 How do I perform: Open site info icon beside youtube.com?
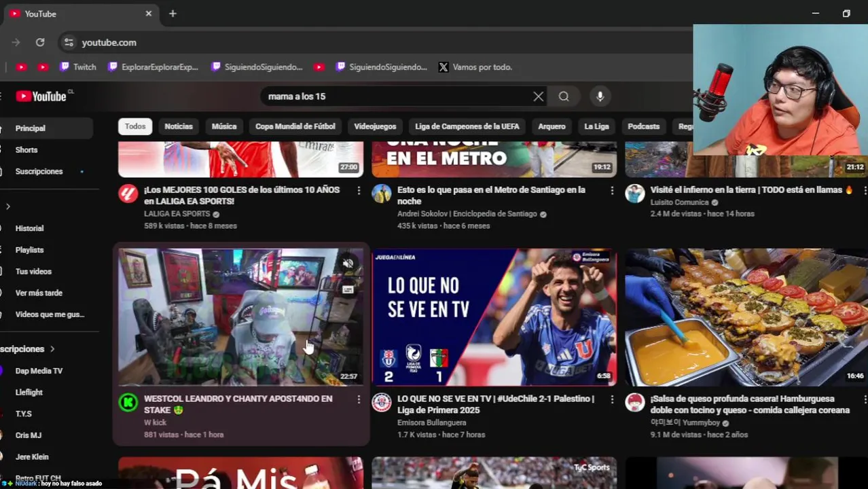coord(69,42)
